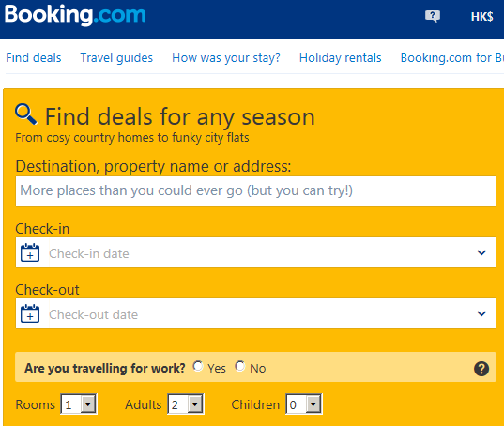Screen dimensions: 504x426
Task: Click the destination search input field
Action: click(255, 191)
